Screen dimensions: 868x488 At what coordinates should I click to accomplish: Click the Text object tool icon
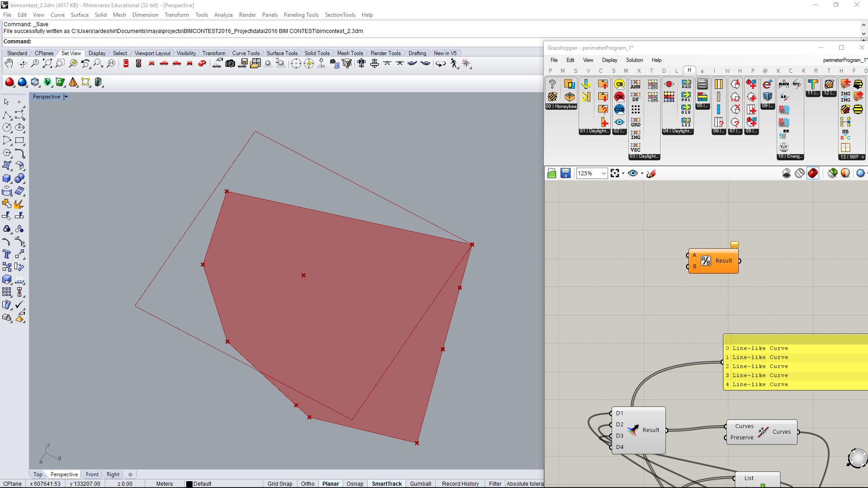7,254
